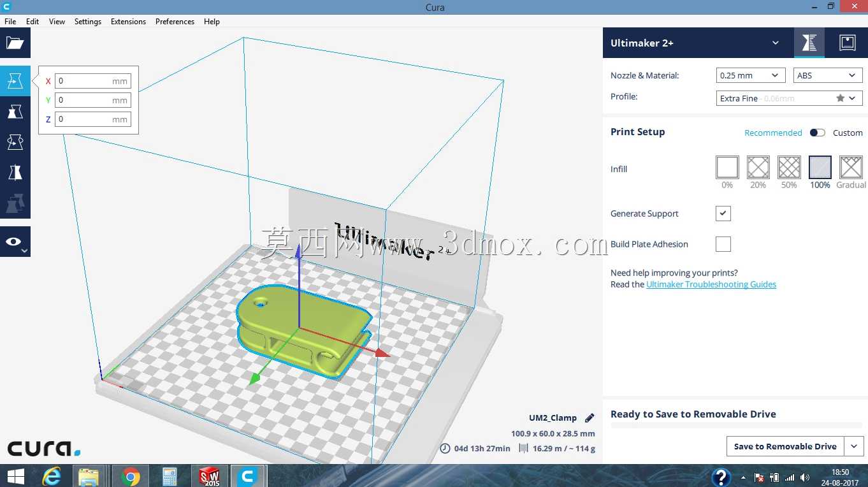Select the Move tool
Image resolution: width=868 pixels, height=487 pixels.
coord(15,81)
